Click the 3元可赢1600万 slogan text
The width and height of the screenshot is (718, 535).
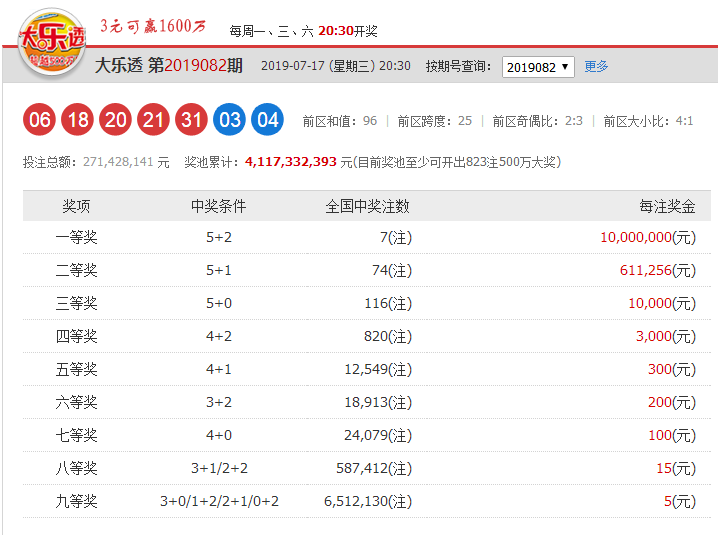[153, 26]
